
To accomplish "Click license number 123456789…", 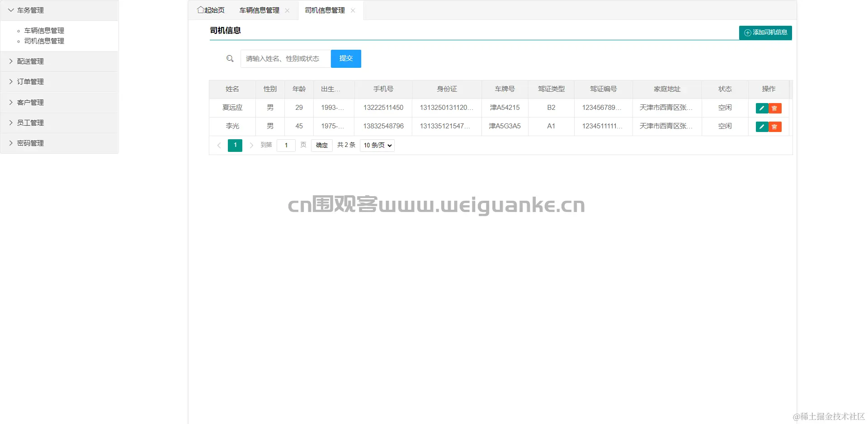I will pos(604,108).
